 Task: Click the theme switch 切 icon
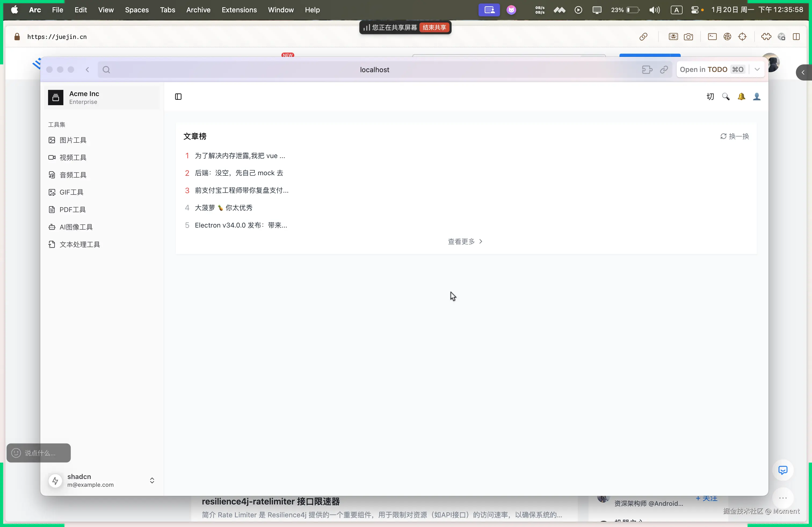[710, 97]
